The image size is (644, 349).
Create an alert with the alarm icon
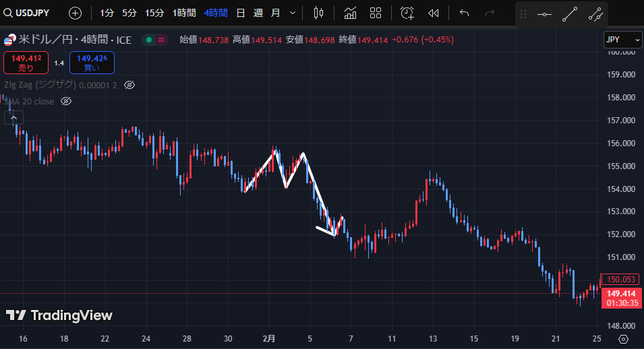point(407,13)
